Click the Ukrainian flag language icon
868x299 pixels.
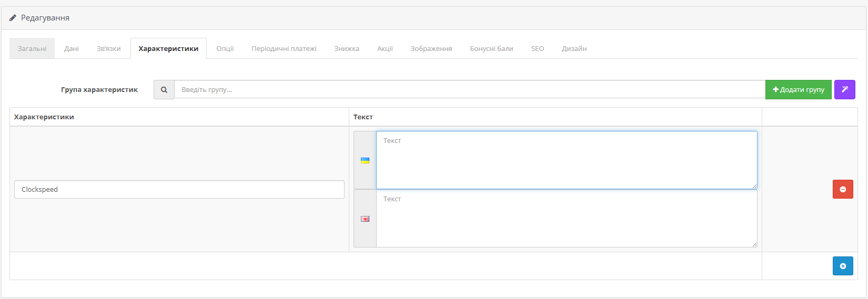pos(365,161)
